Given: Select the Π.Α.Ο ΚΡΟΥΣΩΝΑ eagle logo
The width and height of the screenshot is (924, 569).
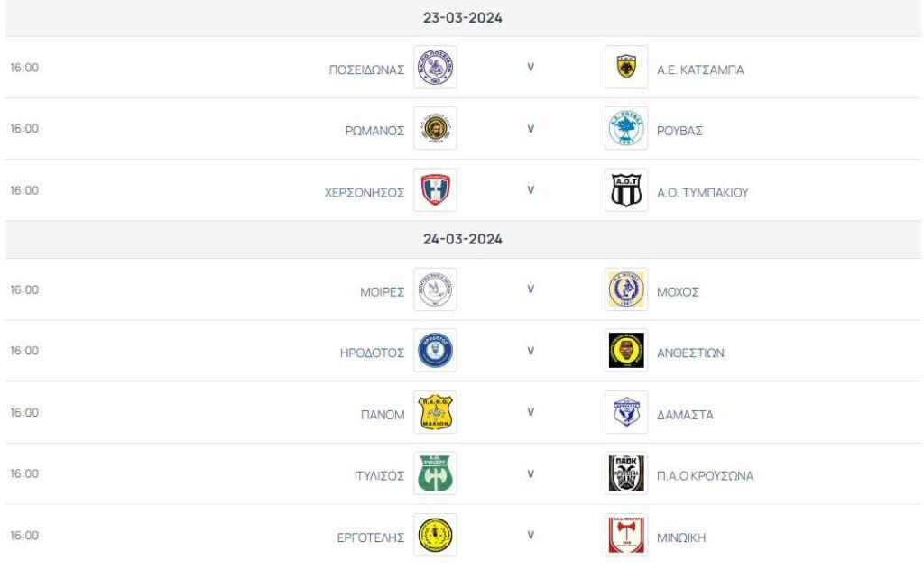Looking at the screenshot, I should [626, 473].
